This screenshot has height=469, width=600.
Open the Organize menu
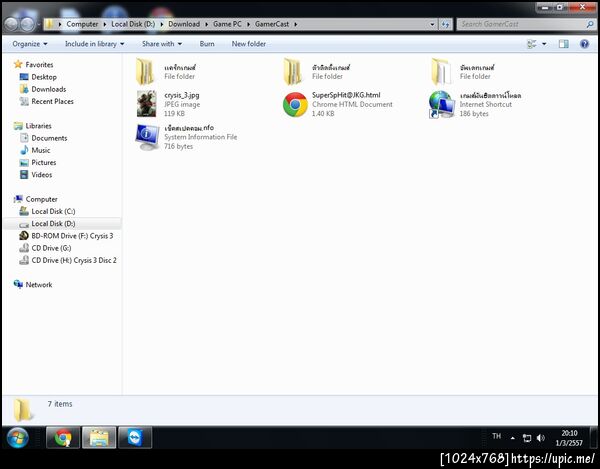click(30, 44)
